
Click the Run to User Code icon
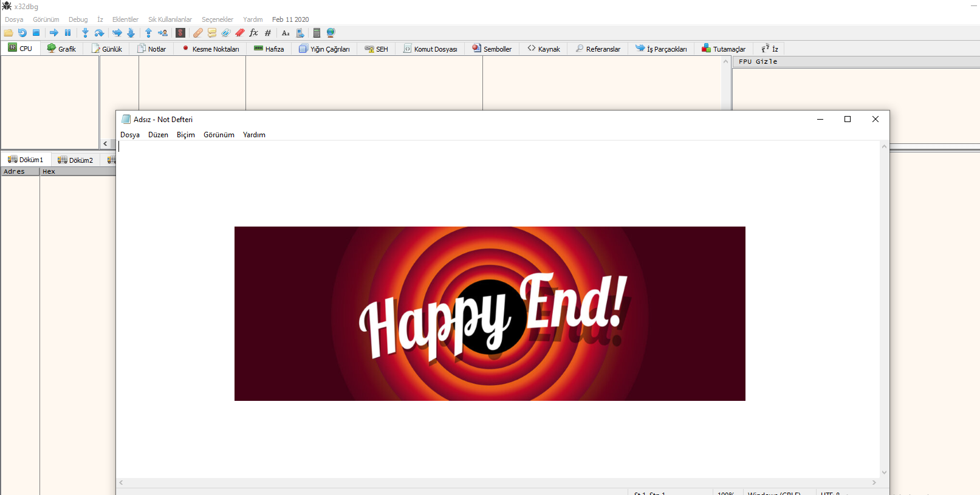point(163,33)
